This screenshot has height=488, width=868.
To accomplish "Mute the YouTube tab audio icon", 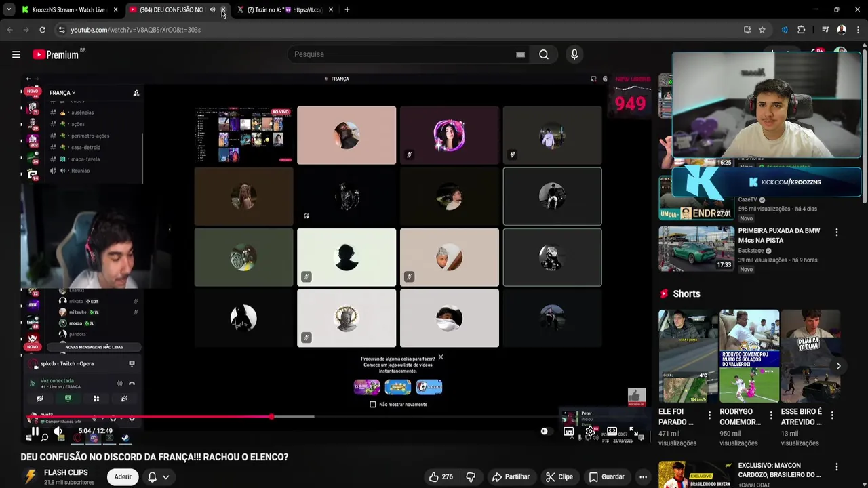I will click(212, 9).
